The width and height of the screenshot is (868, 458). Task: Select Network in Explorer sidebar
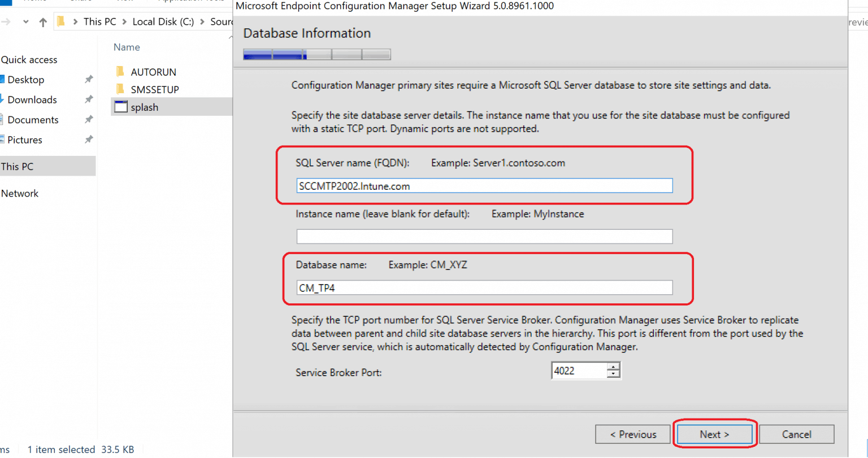[20, 193]
